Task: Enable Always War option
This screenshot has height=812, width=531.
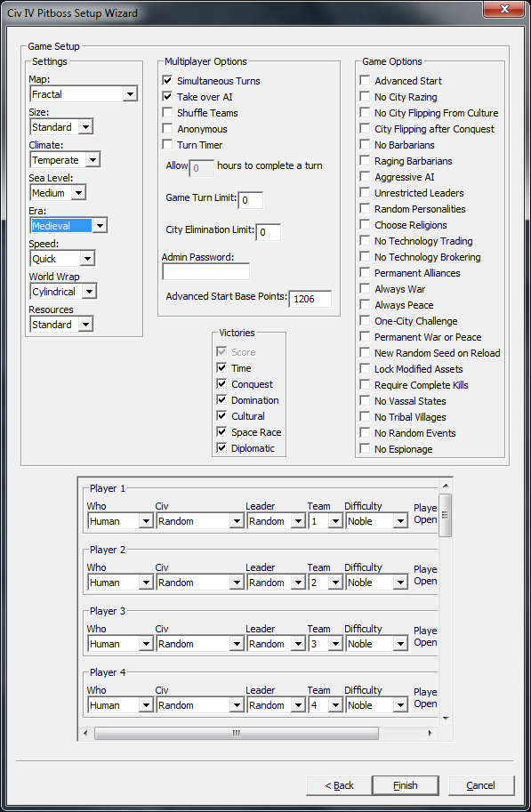Action: tap(366, 289)
